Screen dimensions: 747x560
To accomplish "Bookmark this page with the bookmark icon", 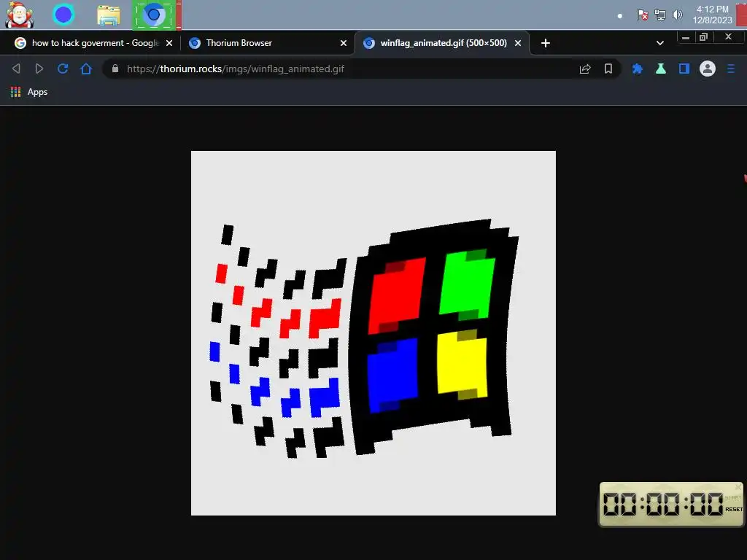I will (x=608, y=69).
